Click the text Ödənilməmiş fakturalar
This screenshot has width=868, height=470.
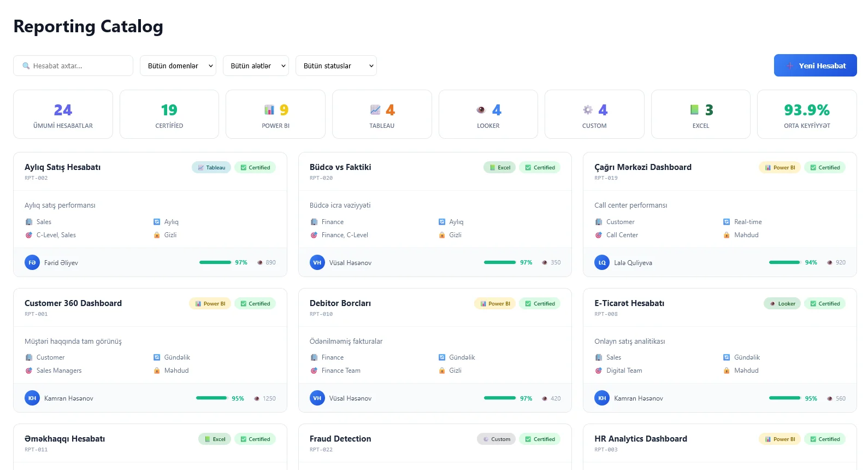pos(346,342)
